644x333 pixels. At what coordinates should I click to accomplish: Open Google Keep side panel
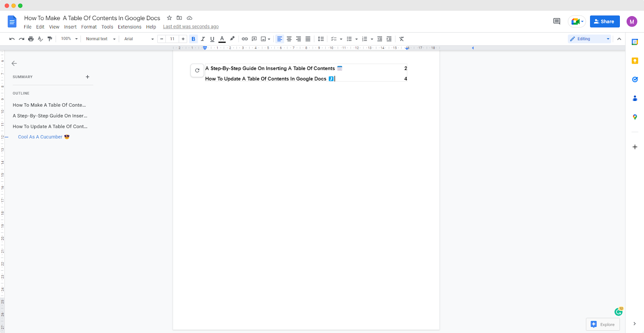point(635,61)
